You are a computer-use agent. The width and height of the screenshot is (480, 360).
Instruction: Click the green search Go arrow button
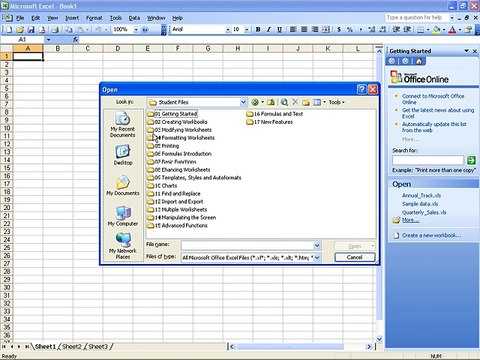(x=471, y=160)
